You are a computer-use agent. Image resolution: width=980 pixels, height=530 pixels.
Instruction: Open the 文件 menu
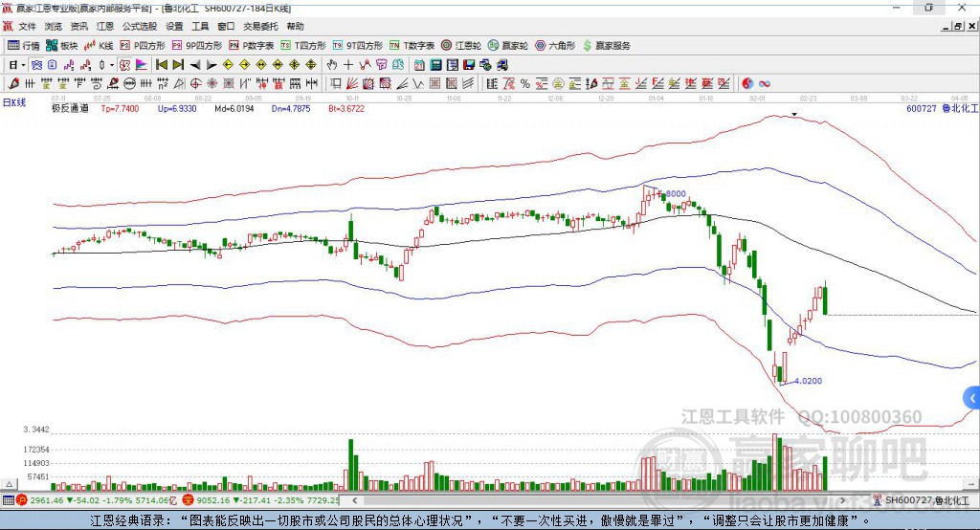click(x=27, y=26)
